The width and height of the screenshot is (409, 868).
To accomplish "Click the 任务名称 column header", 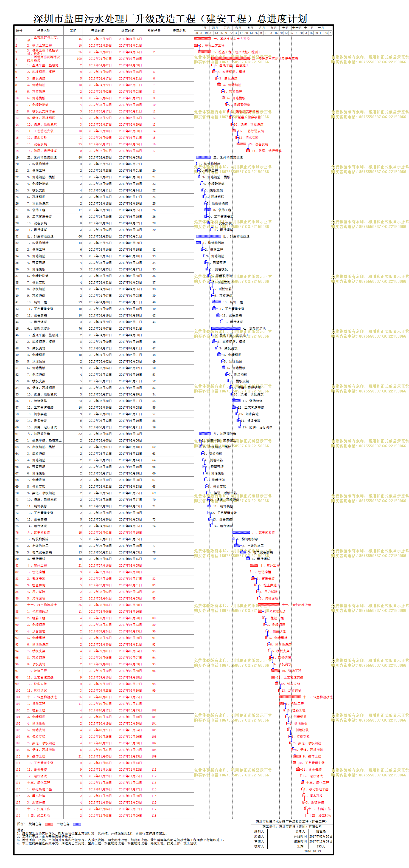I will 43,31.
